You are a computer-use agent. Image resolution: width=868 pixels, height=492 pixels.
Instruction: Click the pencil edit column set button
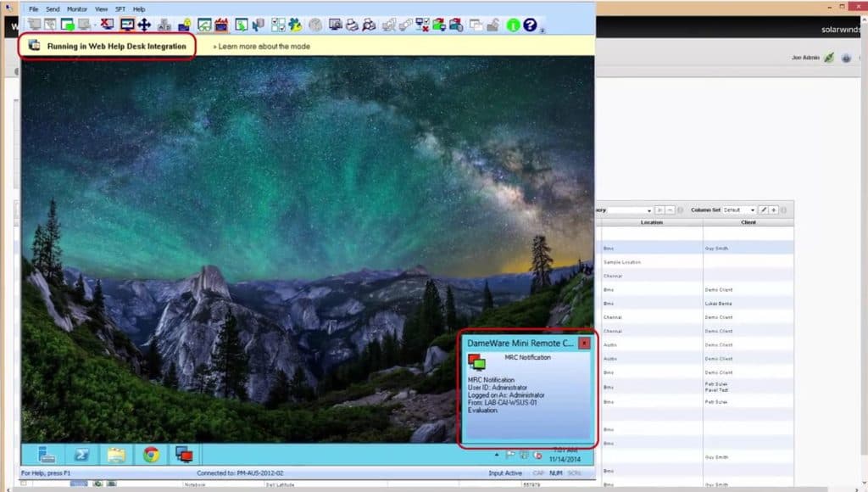[x=764, y=210]
